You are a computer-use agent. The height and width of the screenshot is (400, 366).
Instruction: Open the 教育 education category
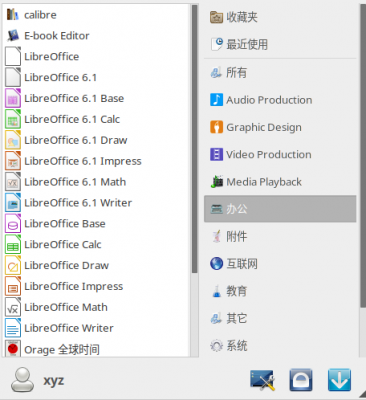coord(280,291)
